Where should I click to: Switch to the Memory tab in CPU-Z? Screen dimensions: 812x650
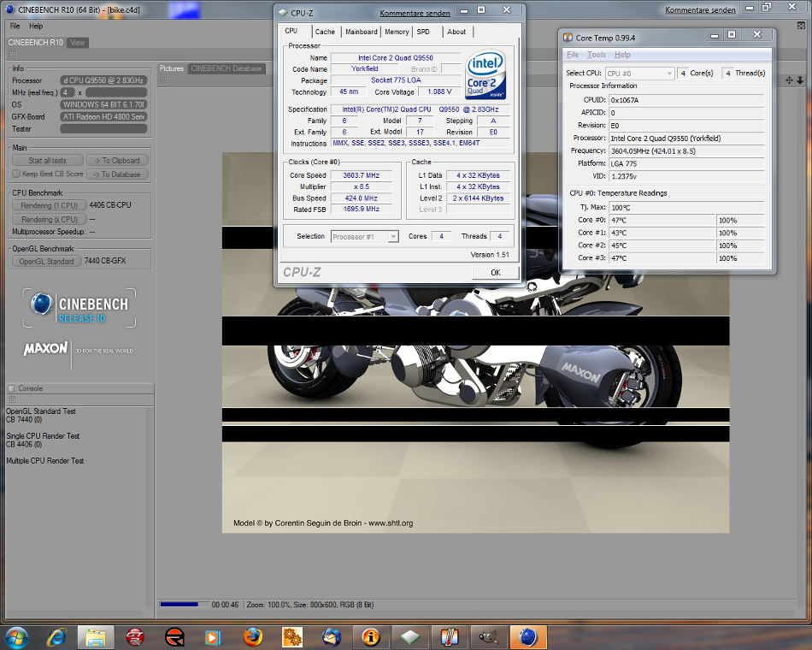click(x=397, y=32)
